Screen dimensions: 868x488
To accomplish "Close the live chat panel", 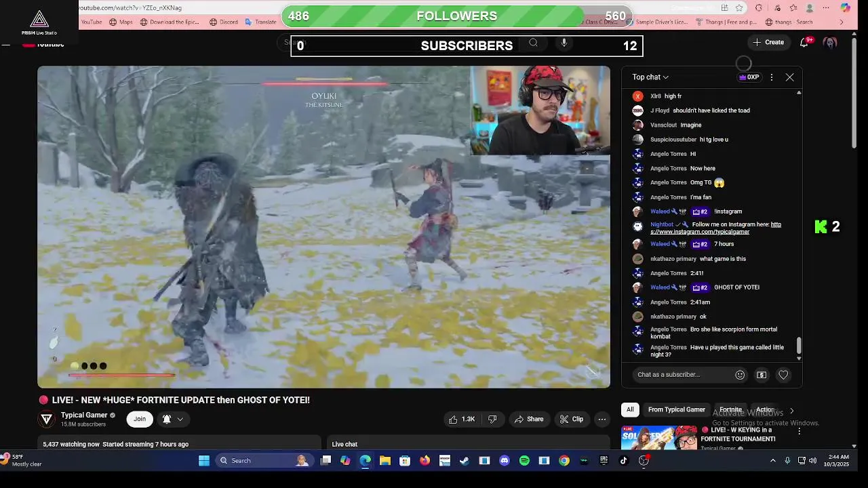I will 789,77.
